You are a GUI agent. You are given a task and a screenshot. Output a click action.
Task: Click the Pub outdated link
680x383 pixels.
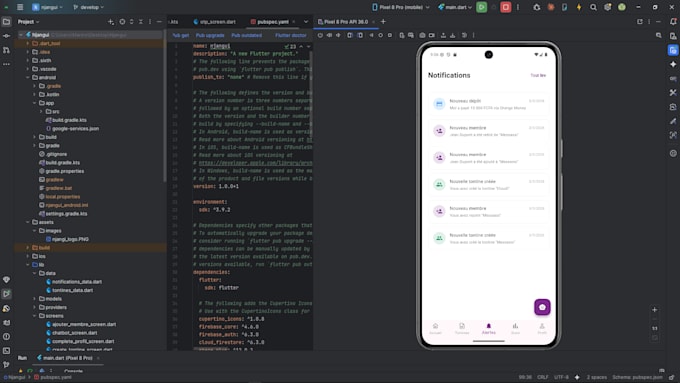click(246, 36)
